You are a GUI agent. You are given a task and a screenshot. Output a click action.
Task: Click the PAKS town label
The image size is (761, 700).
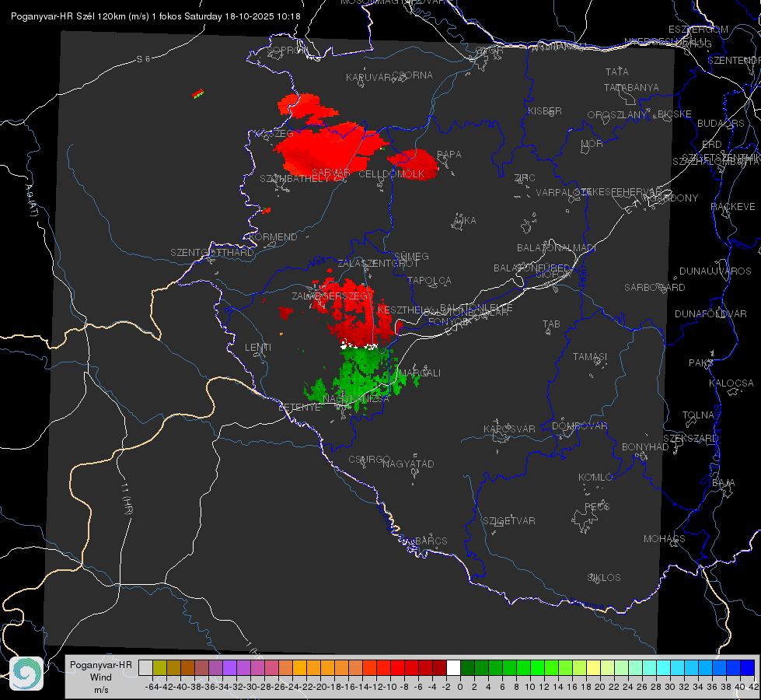(701, 363)
